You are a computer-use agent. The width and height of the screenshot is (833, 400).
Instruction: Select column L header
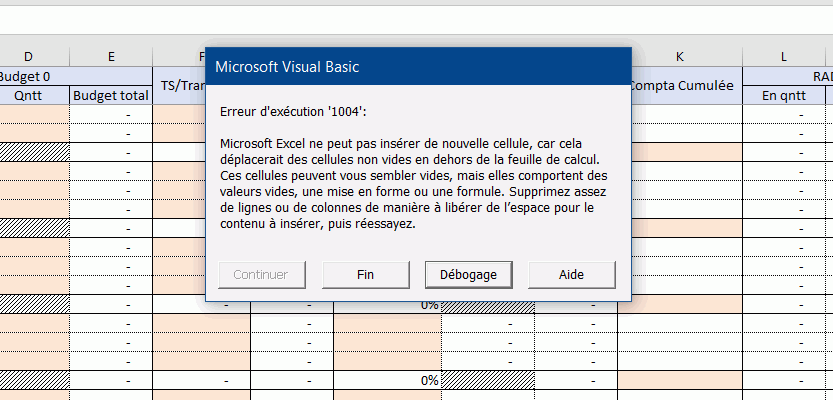point(783,55)
